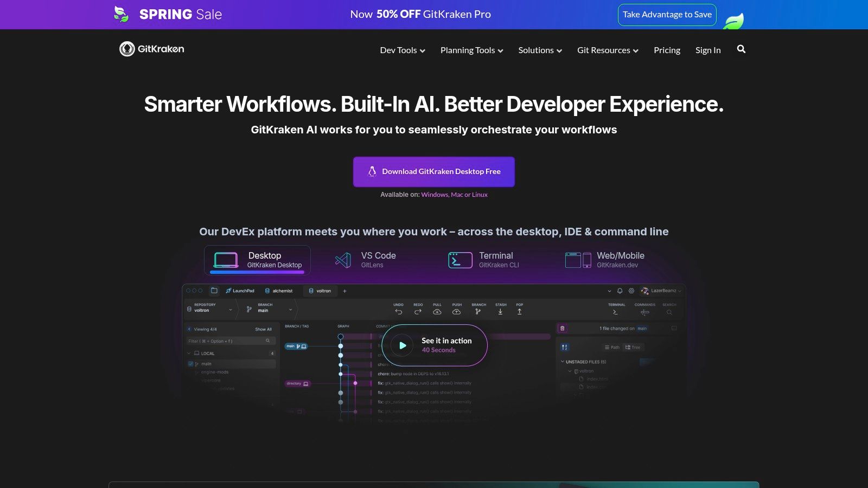This screenshot has height=488, width=868.
Task: Toggle the main branch checkbox in sidebar
Action: tap(190, 364)
